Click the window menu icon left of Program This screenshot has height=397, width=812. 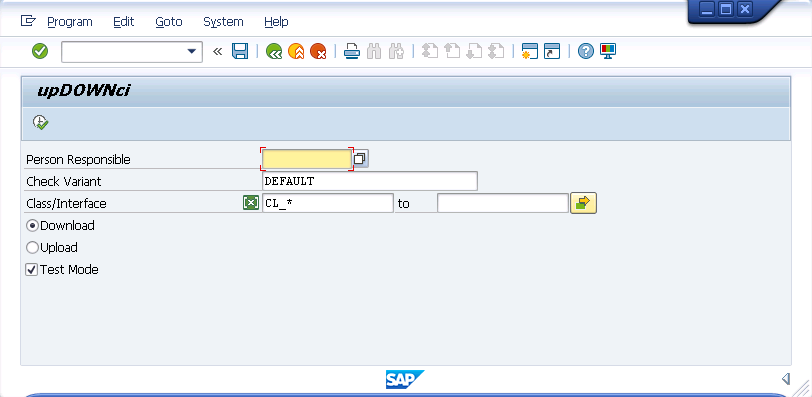[28, 21]
